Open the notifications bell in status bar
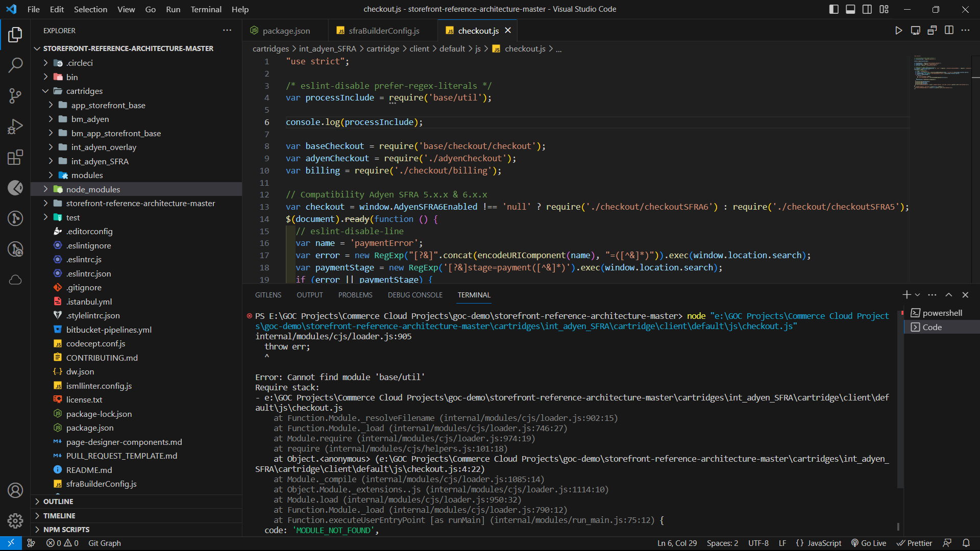This screenshot has height=551, width=980. [966, 543]
